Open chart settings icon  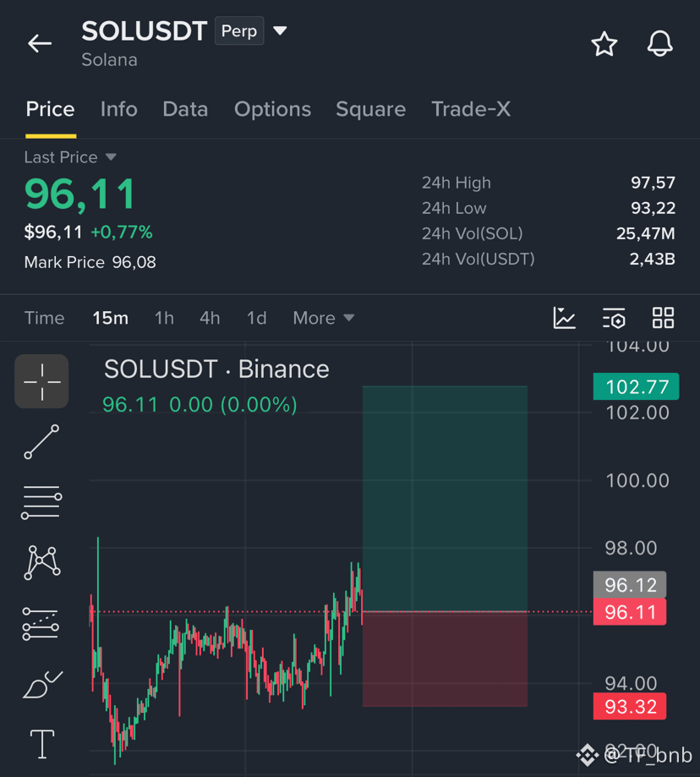(x=614, y=318)
